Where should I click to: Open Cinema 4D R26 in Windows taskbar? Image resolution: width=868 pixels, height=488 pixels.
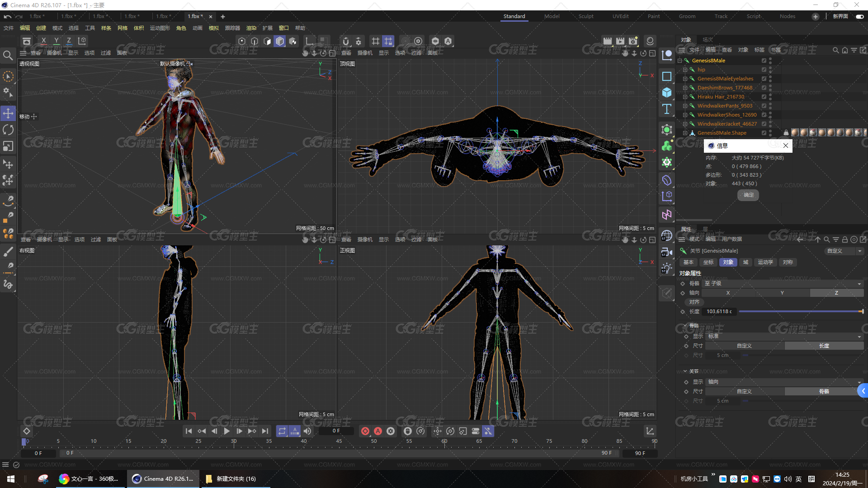tap(163, 479)
